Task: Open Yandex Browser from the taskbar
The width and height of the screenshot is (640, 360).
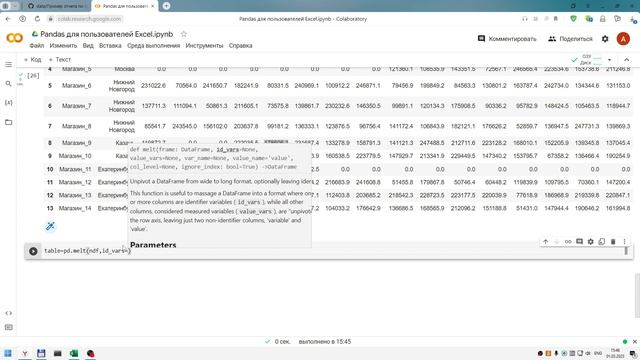Action: pyautogui.click(x=24, y=353)
